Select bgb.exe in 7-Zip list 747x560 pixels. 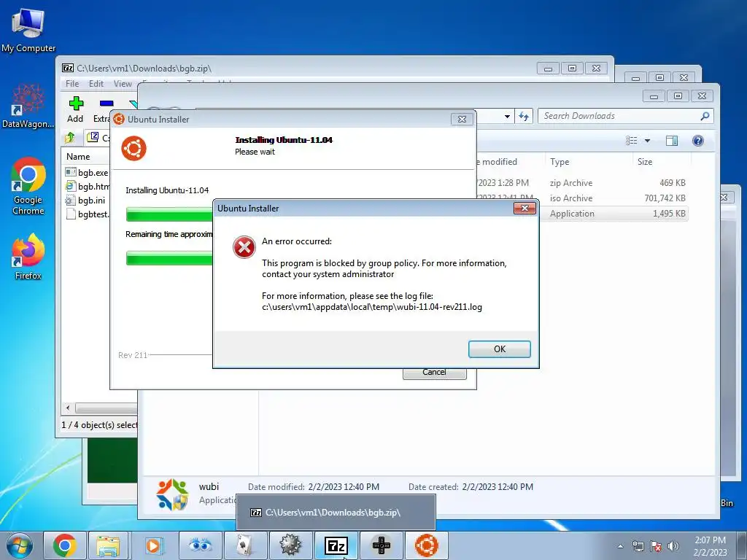click(x=88, y=172)
